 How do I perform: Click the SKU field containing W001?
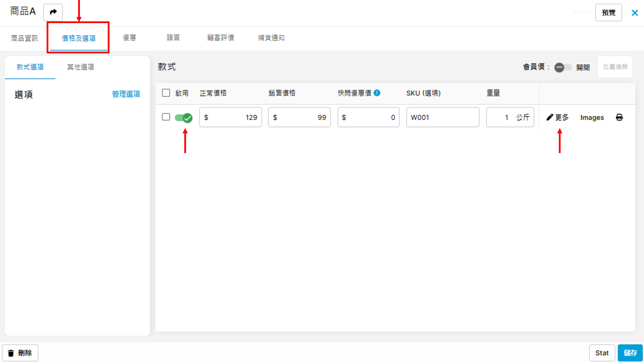coord(443,117)
